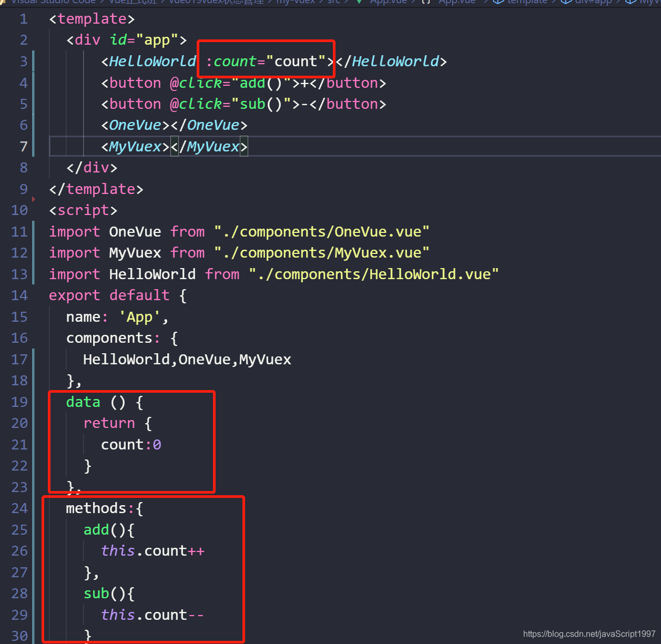Click the opening HelloWorld tag on line 3

[148, 62]
